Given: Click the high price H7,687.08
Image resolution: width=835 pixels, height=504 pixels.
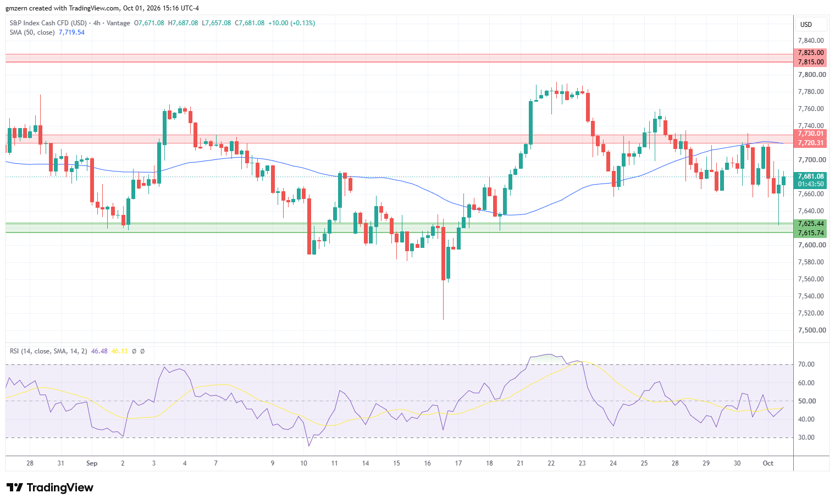Looking at the screenshot, I should (183, 23).
